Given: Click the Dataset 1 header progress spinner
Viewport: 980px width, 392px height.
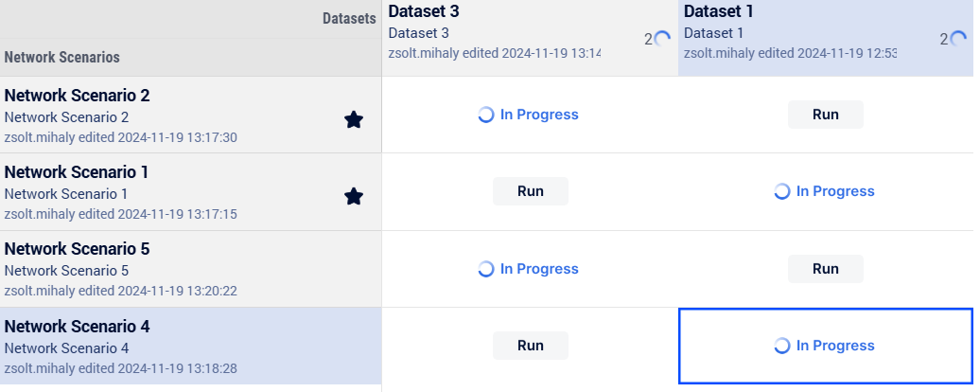Looking at the screenshot, I should tap(957, 40).
